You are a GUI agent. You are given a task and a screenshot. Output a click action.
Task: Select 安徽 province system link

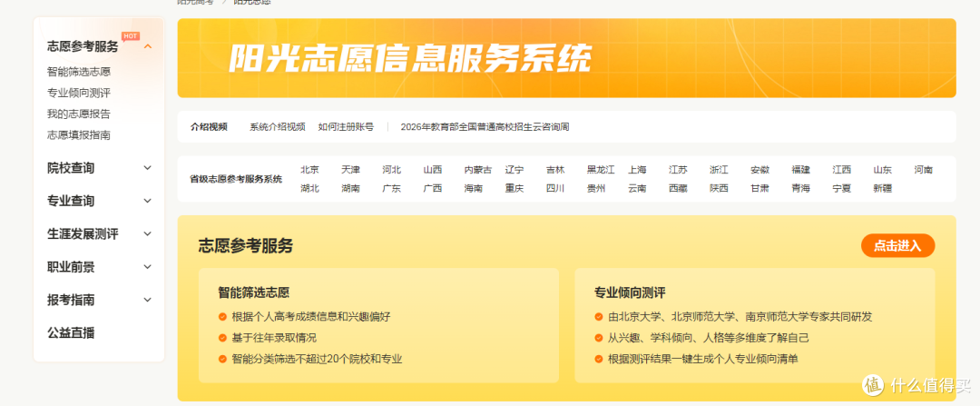pos(760,170)
